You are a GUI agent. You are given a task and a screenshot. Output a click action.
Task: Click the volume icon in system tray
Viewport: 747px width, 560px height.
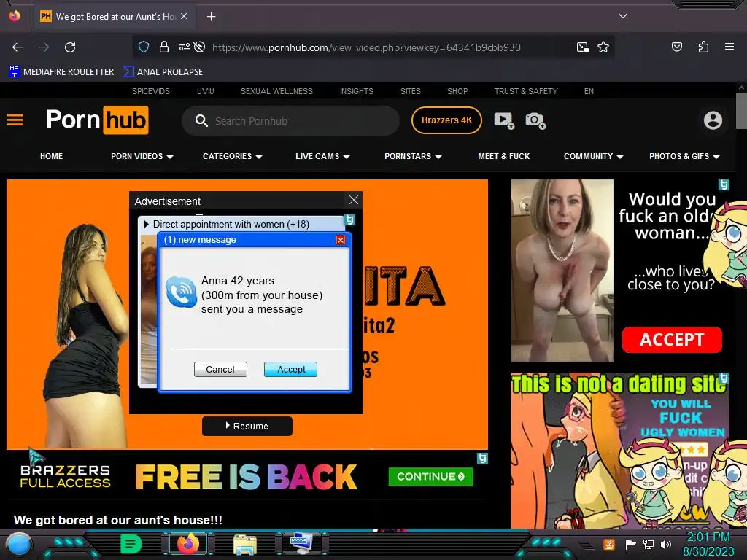pos(665,544)
